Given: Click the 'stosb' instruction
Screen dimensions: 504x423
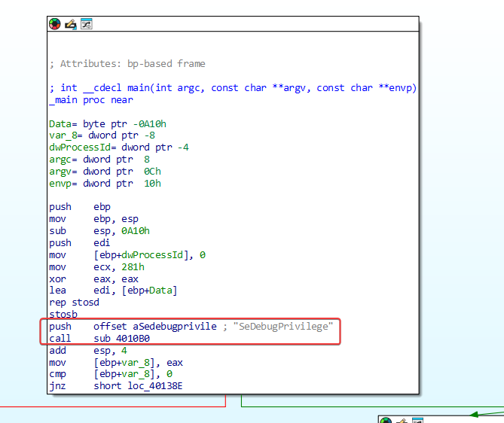Looking at the screenshot, I should tap(63, 314).
